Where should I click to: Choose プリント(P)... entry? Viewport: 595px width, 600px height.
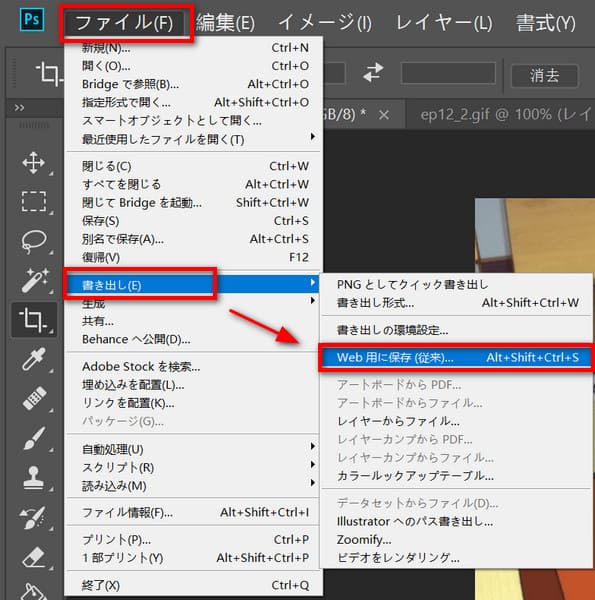[x=195, y=540]
